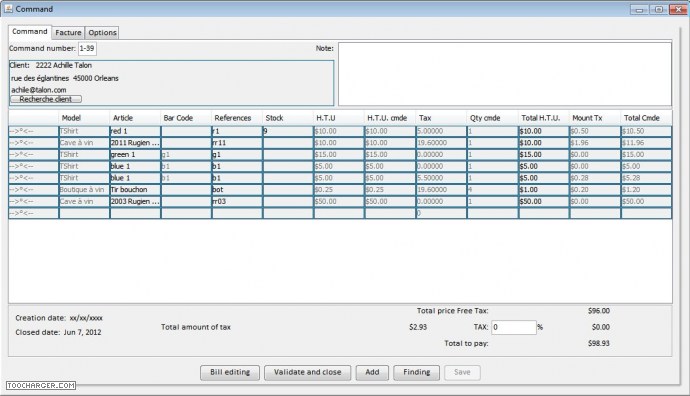This screenshot has width=690, height=396.
Task: Click the Total Cmde cell $10.50
Action: tap(646, 131)
